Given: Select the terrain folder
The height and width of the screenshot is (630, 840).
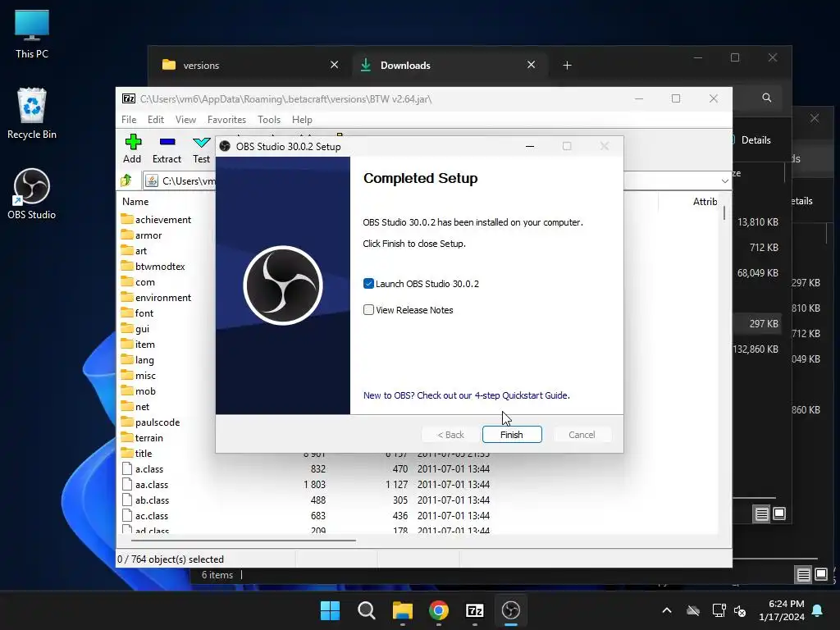Looking at the screenshot, I should coord(142,437).
